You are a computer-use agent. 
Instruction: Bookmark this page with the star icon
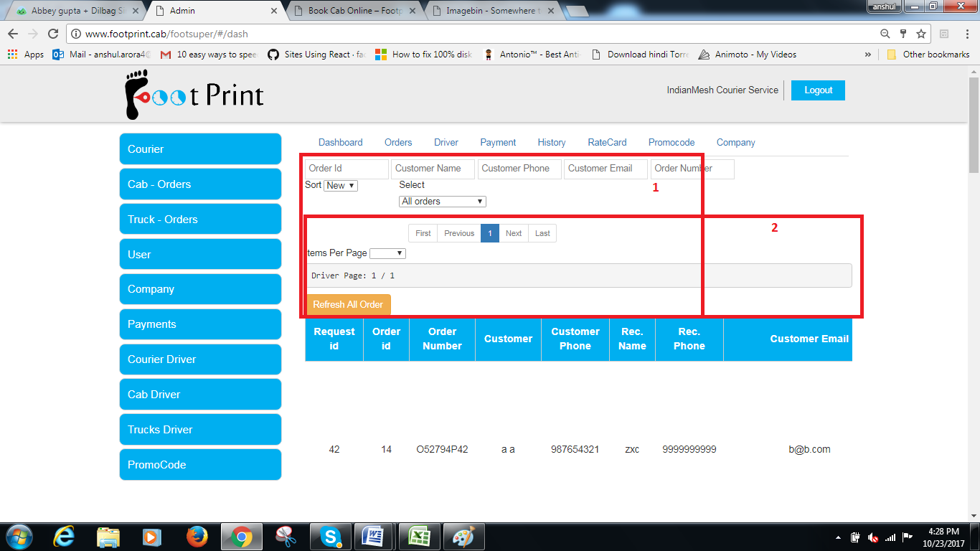click(x=921, y=34)
